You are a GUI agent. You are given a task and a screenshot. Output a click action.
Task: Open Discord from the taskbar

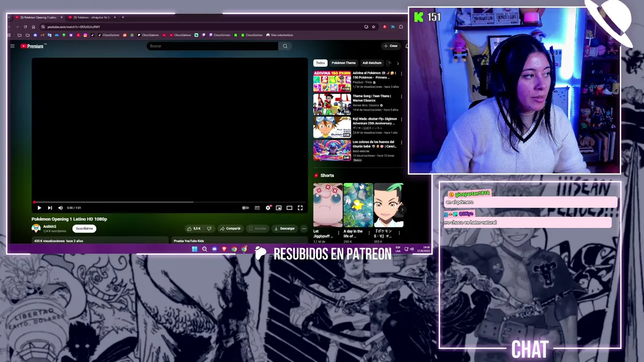(214, 249)
